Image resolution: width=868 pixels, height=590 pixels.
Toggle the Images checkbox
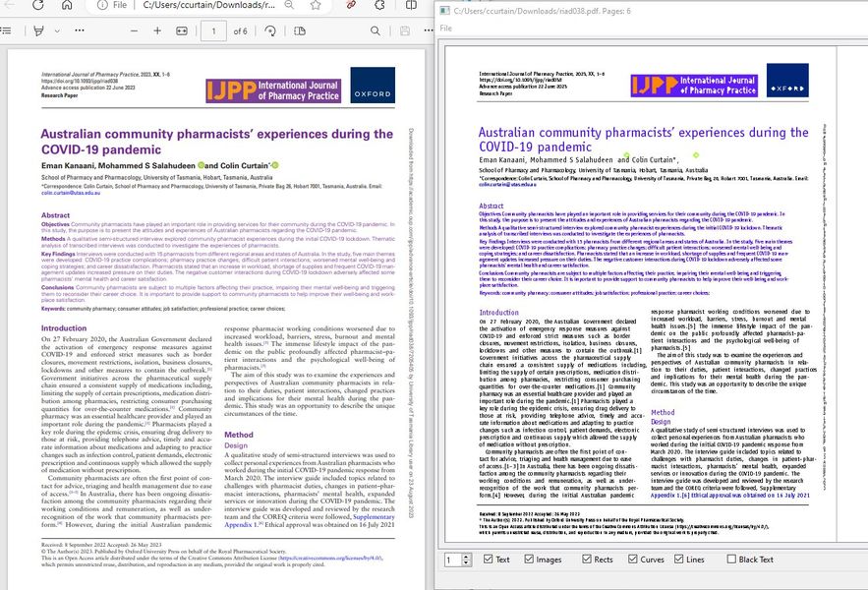pos(530,560)
